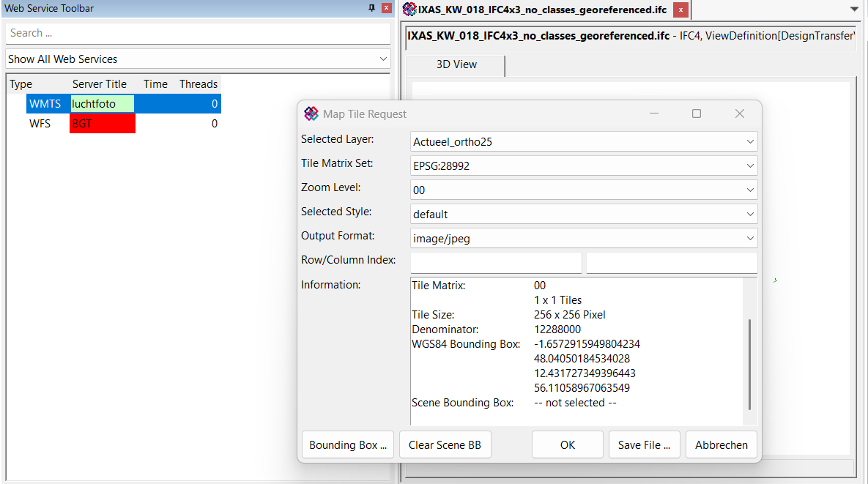Click the Map Tile Request dialog icon

tap(311, 113)
